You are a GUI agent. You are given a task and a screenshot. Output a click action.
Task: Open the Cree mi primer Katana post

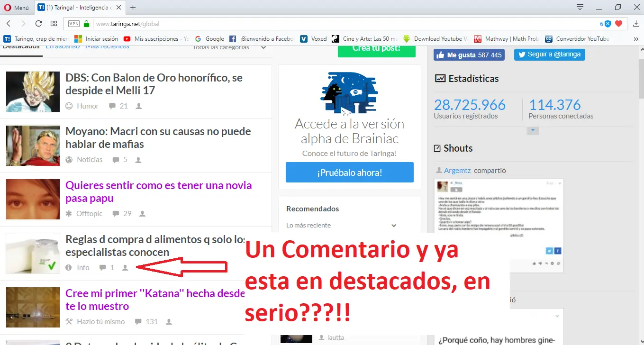click(155, 300)
